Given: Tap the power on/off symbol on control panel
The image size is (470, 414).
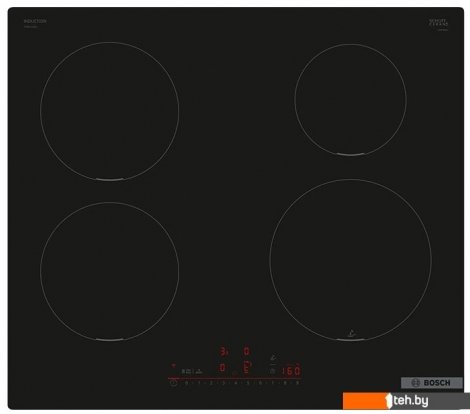Looking at the screenshot, I should pos(173,383).
